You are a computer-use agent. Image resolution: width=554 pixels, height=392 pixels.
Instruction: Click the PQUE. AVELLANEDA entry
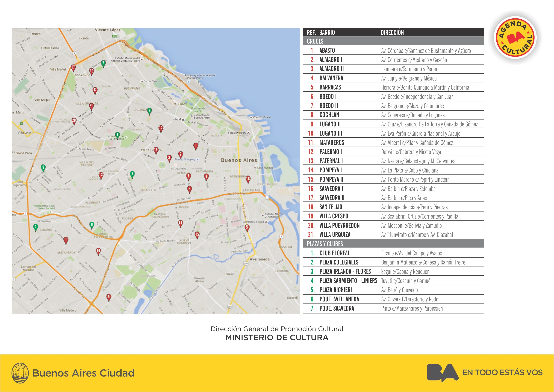(393, 299)
